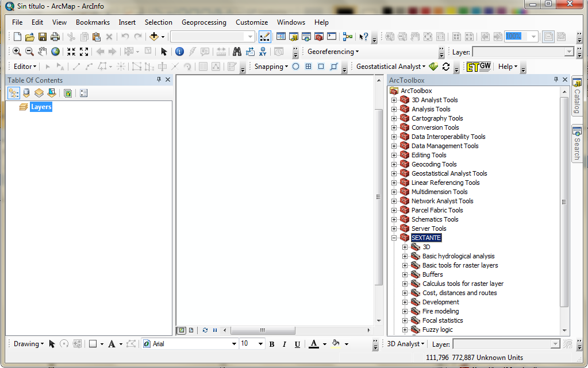
Task: Open the Bookmarks menu
Action: click(93, 22)
